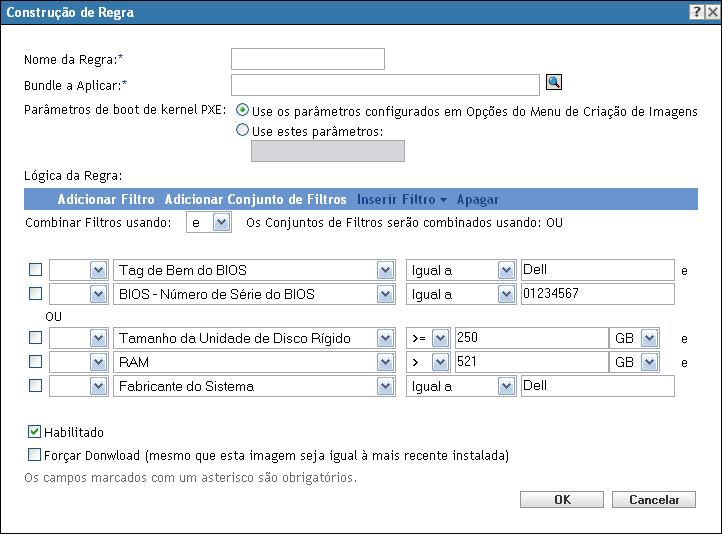Enable the Forçar Download checkbox
Image resolution: width=722 pixels, height=534 pixels.
pos(35,455)
